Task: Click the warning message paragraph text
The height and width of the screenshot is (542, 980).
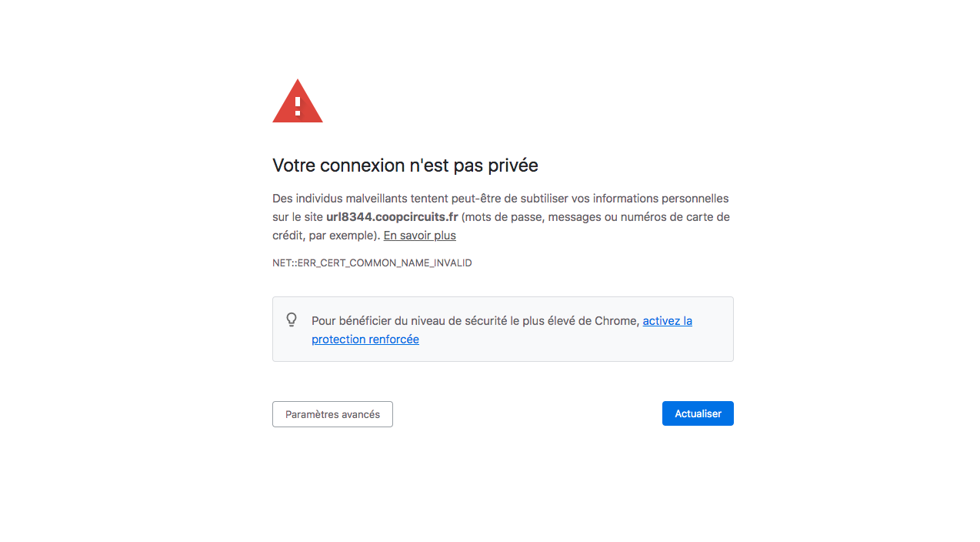Action: coord(500,216)
